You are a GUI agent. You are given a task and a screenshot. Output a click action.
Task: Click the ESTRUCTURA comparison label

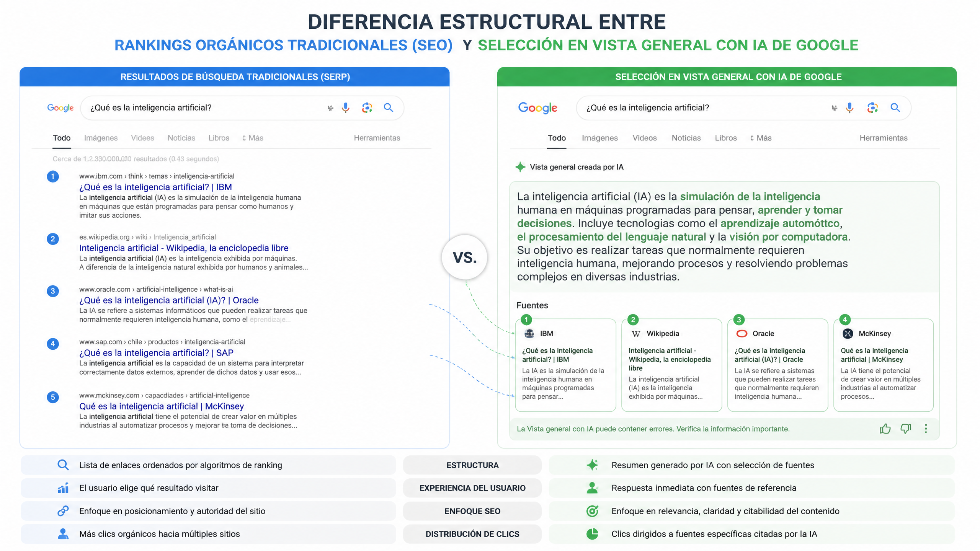pyautogui.click(x=472, y=465)
